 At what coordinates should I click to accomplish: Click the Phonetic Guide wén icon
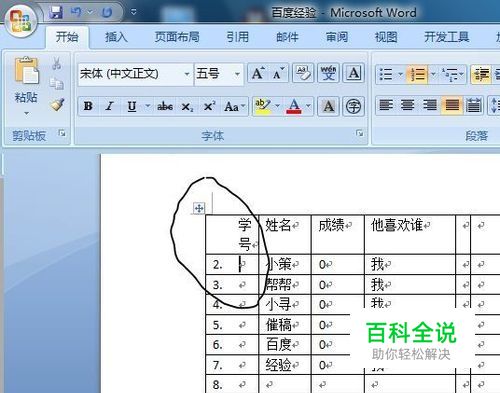point(328,73)
